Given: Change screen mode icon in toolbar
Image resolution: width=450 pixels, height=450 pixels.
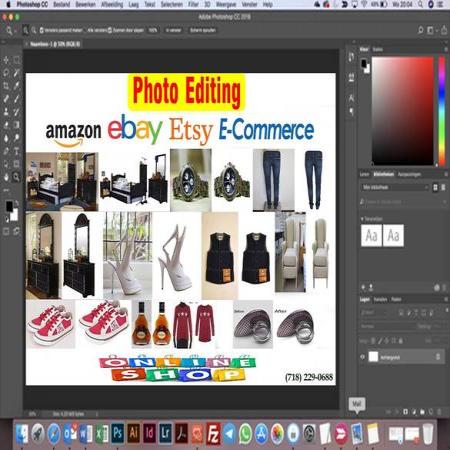Looking at the screenshot, I should (x=16, y=231).
